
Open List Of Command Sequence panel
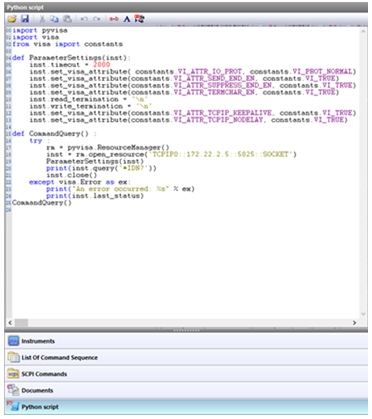click(x=186, y=357)
